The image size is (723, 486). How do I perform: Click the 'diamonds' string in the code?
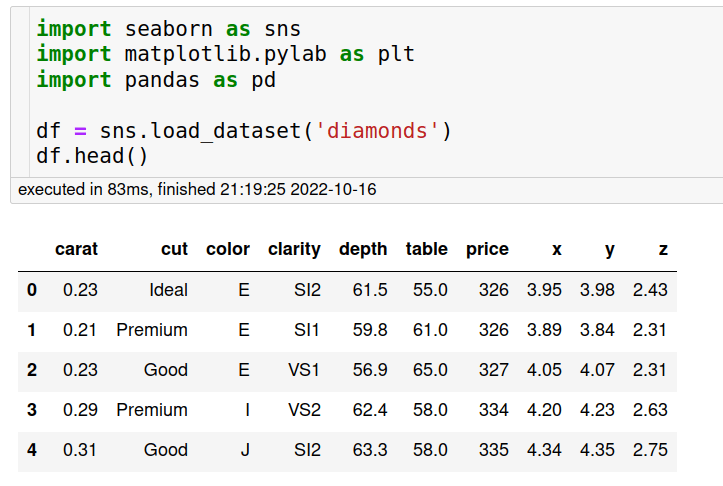377,131
